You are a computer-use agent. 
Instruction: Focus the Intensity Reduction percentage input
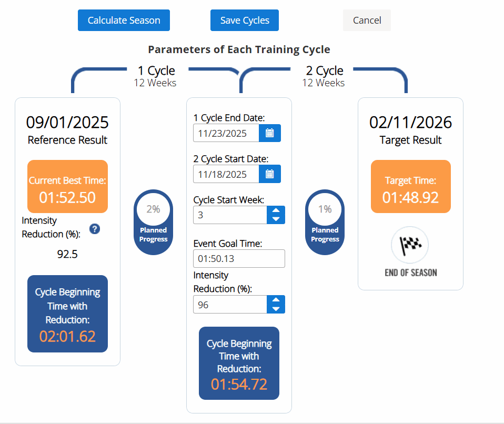click(x=230, y=305)
